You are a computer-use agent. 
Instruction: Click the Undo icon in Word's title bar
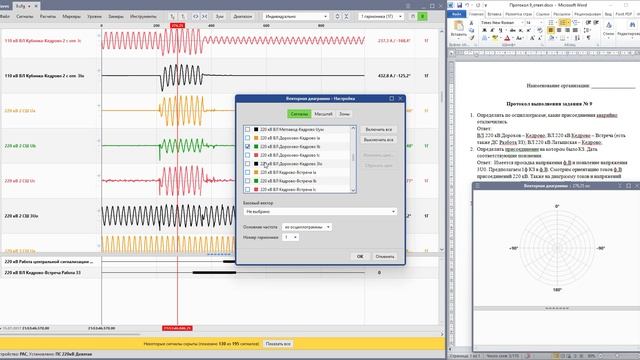pyautogui.click(x=468, y=5)
